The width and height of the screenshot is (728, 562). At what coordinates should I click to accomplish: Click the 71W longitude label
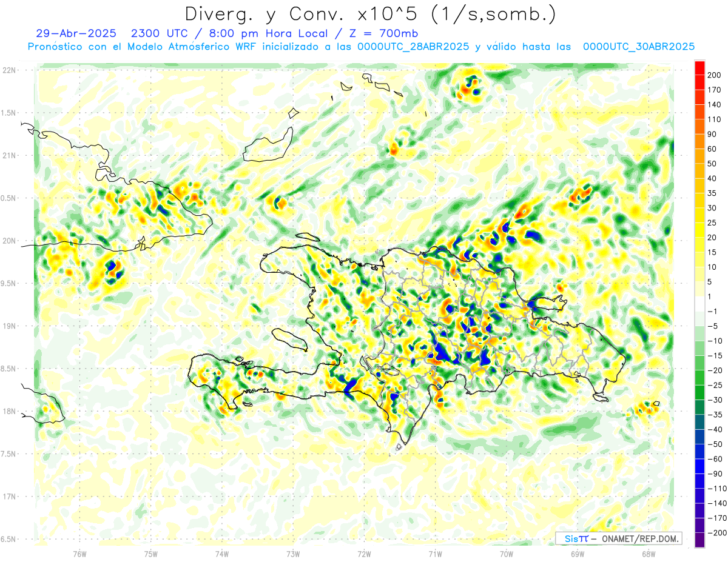click(435, 554)
